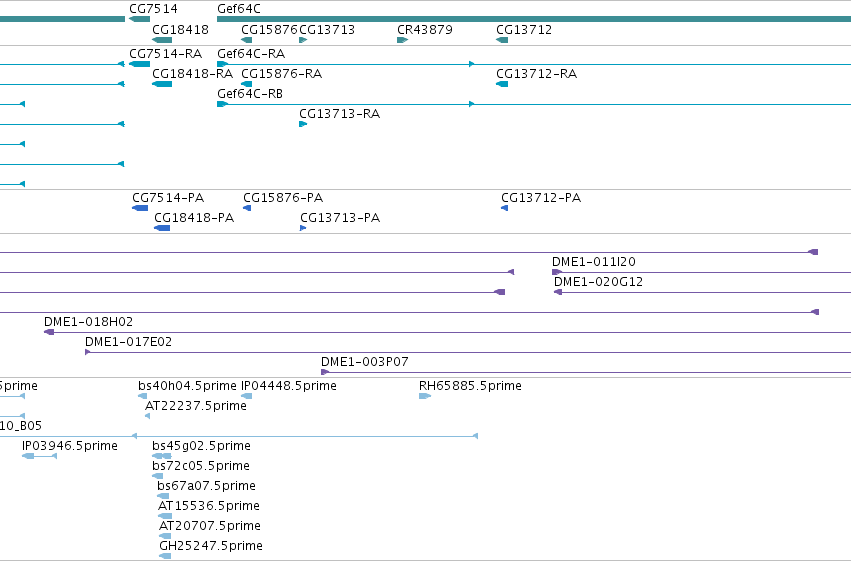This screenshot has height=561, width=851.
Task: Select the DME1-011I20 clone label
Action: point(594,262)
